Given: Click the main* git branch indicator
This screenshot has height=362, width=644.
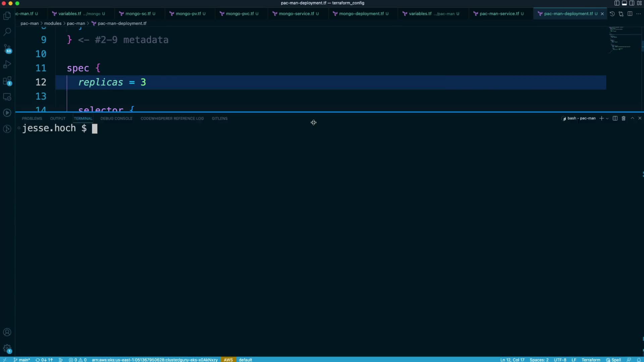Looking at the screenshot, I should 22,360.
